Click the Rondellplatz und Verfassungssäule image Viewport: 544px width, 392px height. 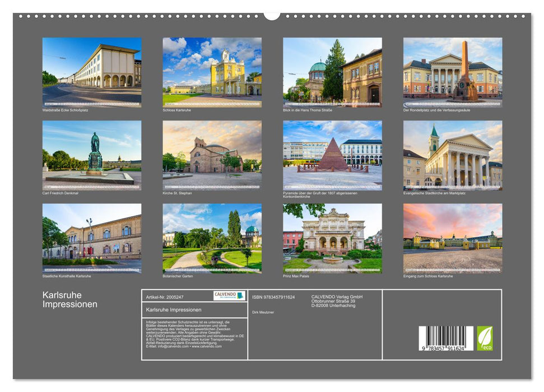click(453, 71)
